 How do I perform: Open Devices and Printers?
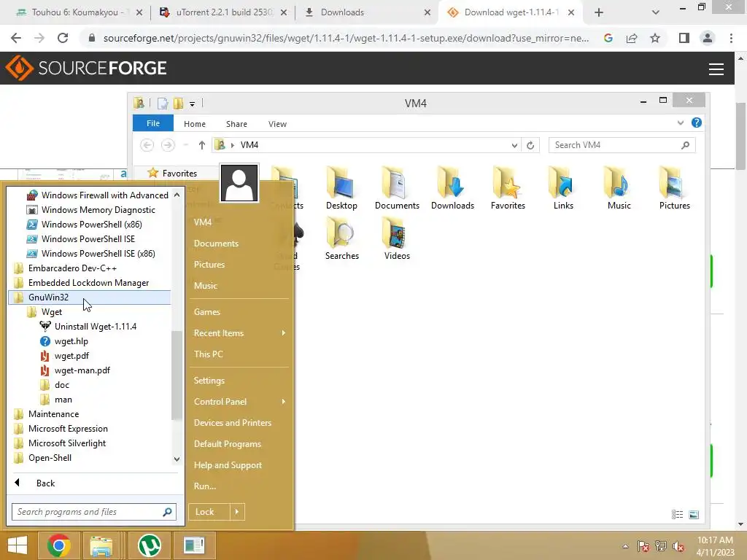click(233, 423)
